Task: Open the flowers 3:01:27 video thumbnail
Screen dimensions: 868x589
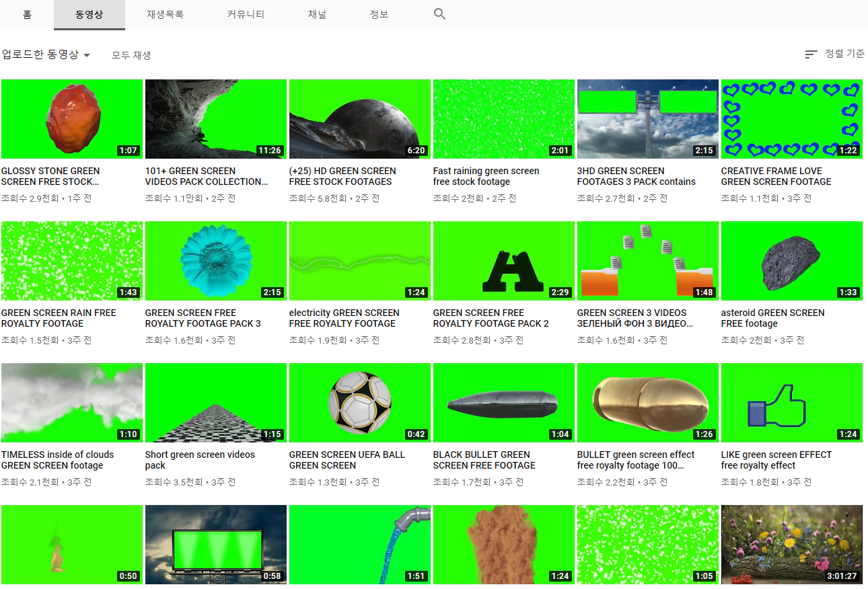Action: coord(792,545)
